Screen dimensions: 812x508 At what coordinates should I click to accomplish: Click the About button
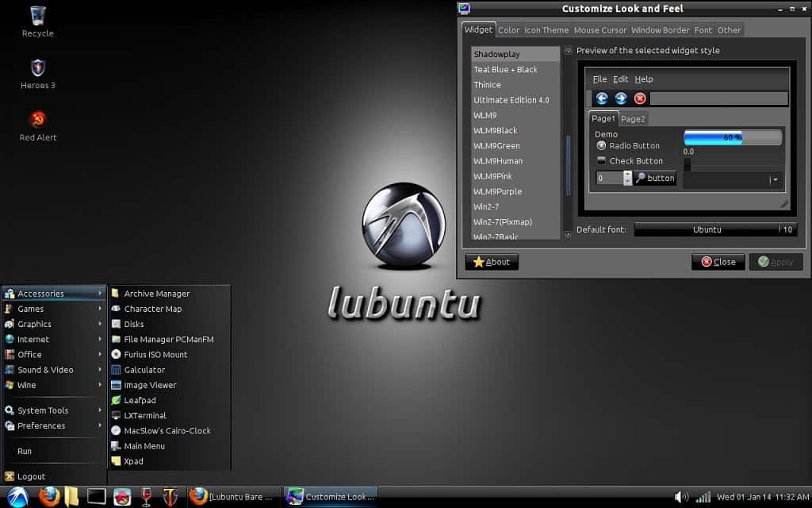[492, 262]
